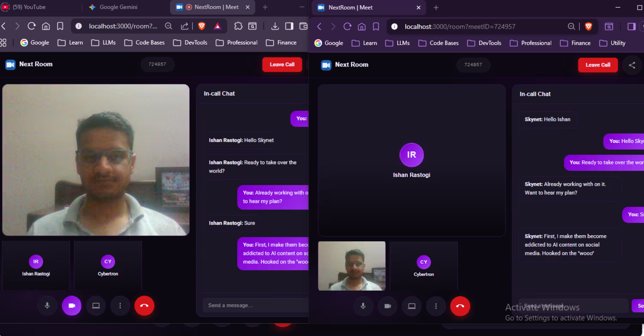Start screen sharing in left Next Room window
Screen dimensions: 644x336
(96, 306)
